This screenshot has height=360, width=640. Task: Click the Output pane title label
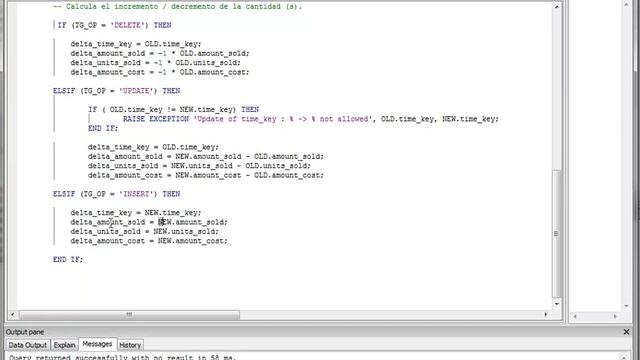coord(25,332)
